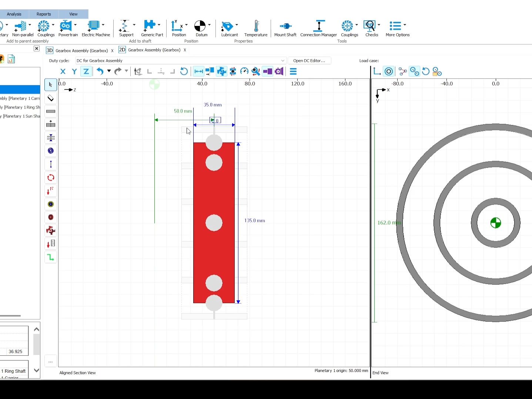Click the redo arrow
Screen dimensions: 532x399
coord(118,71)
